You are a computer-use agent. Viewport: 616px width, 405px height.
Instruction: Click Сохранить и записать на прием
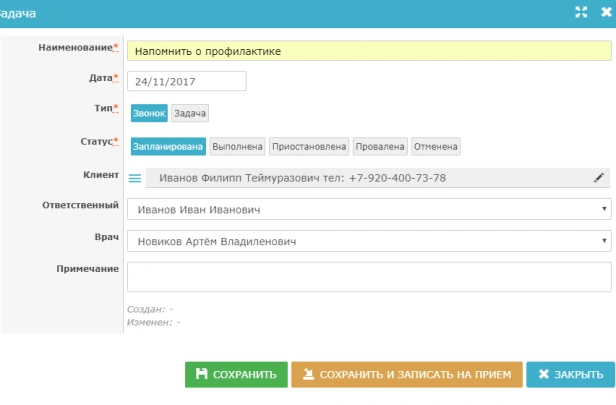[407, 374]
